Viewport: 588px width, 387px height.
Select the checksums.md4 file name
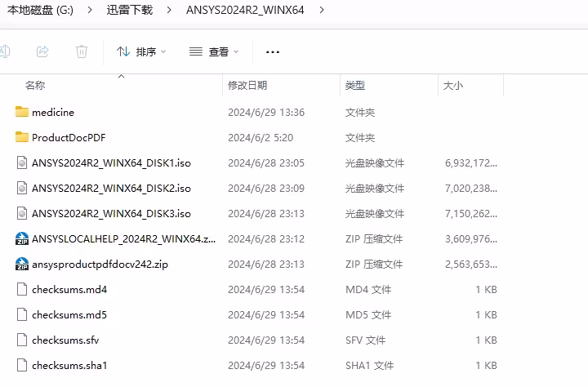click(x=69, y=290)
